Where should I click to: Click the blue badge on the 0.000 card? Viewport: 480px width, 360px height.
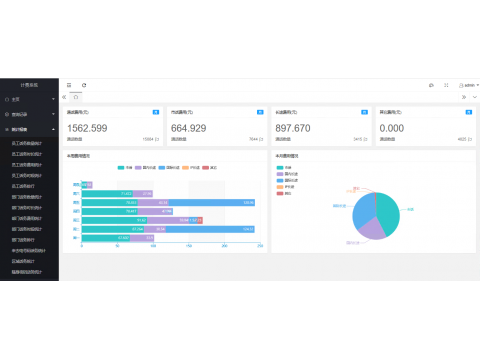coord(469,112)
